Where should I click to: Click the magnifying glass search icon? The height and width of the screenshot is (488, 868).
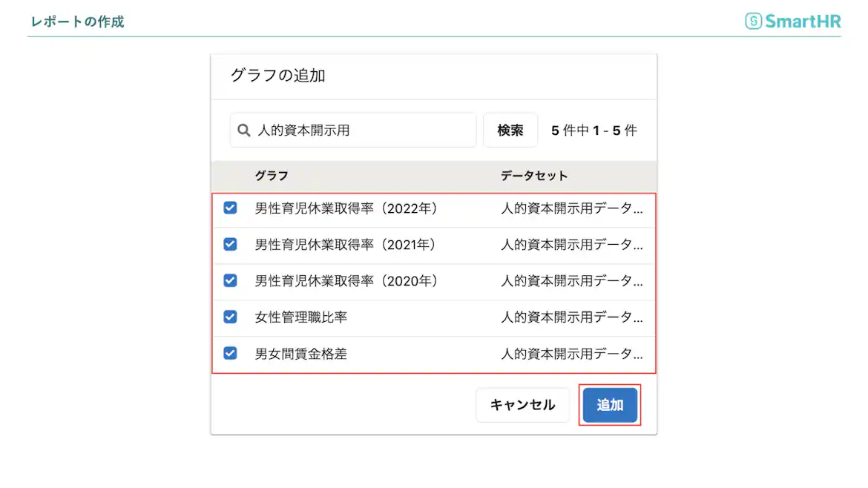click(x=243, y=130)
